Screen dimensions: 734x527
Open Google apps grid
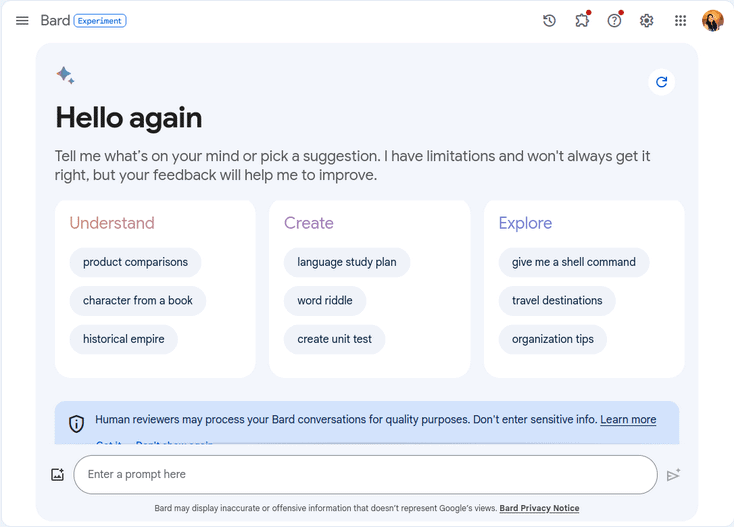[x=680, y=21]
